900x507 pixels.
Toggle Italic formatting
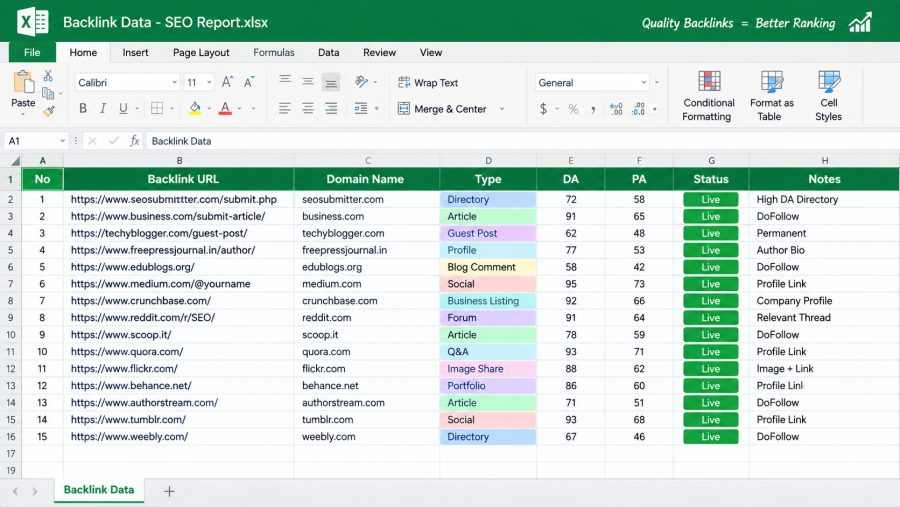(103, 108)
